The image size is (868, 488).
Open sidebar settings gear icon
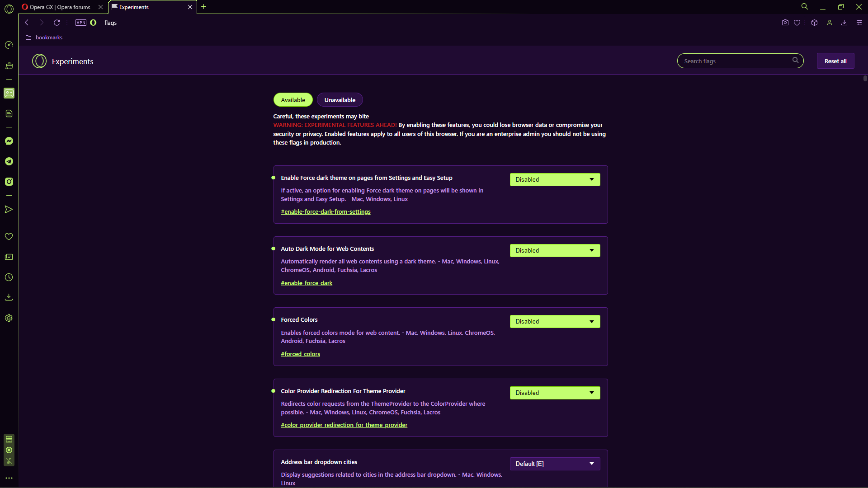point(9,318)
